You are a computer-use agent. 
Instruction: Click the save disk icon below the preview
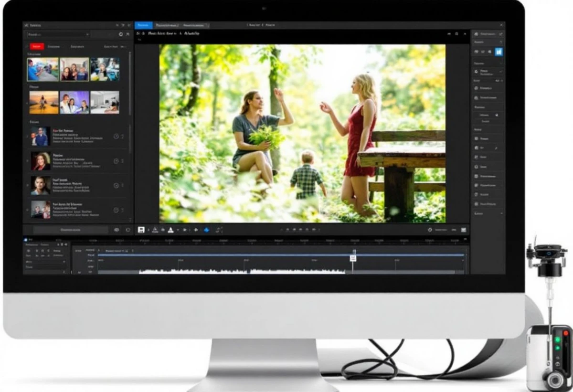[141, 230]
